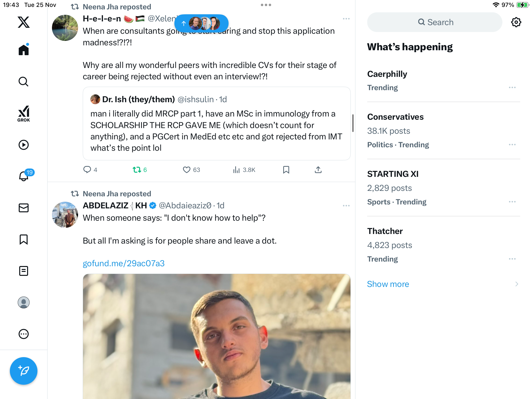
Task: Open the Thatcher trending topic
Action: [385, 231]
